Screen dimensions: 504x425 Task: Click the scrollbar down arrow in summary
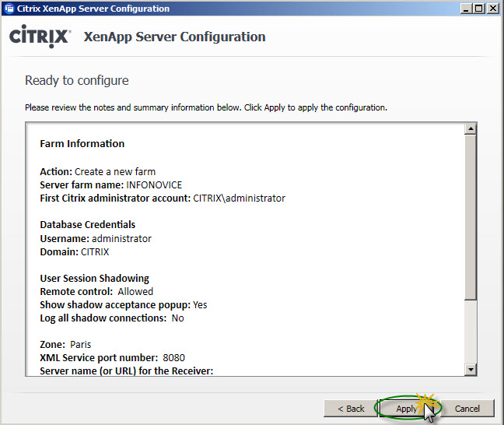coord(471,369)
